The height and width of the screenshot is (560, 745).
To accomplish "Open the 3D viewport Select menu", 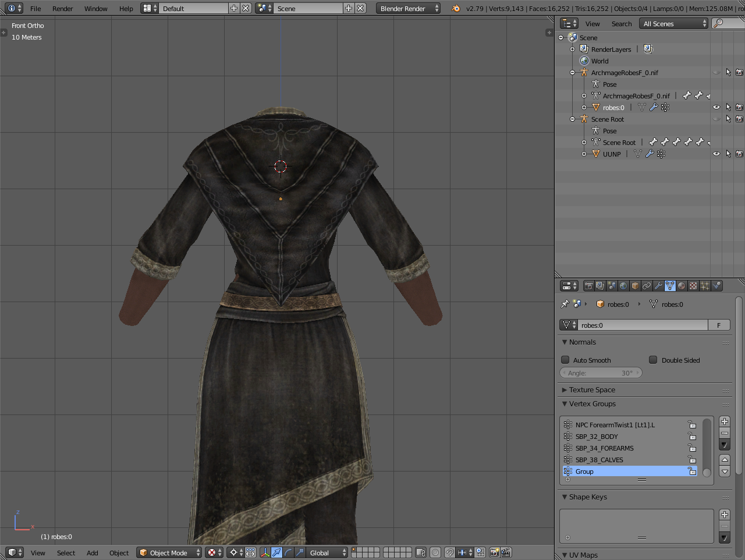I will [66, 552].
